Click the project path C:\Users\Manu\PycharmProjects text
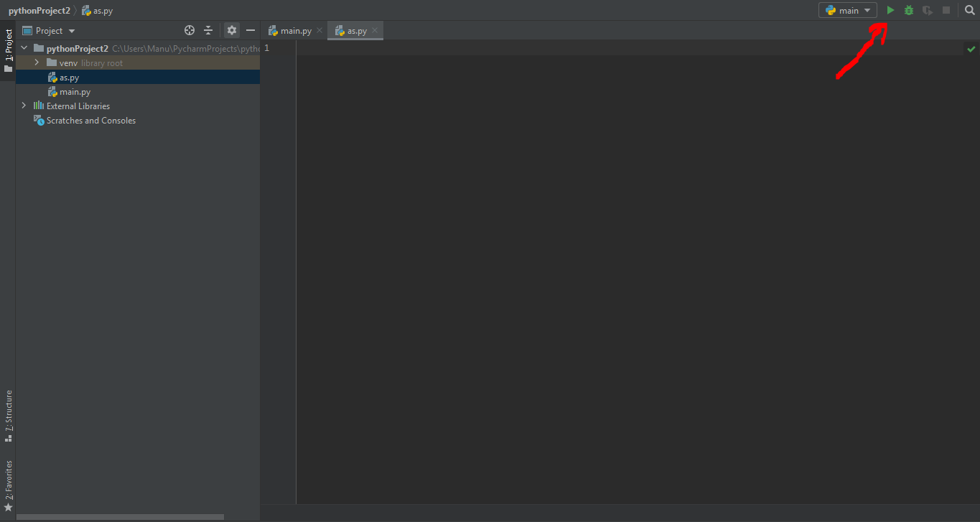Viewport: 980px width, 522px height. tap(186, 48)
